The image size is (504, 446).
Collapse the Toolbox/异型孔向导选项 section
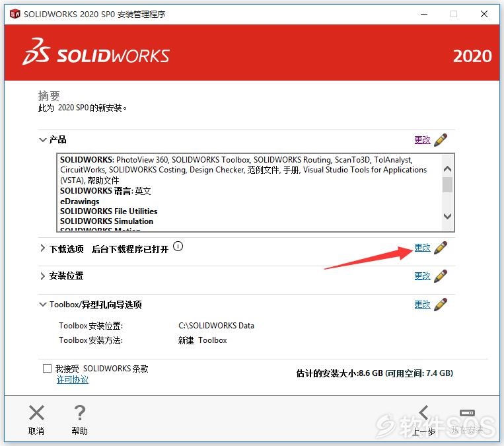coord(42,304)
